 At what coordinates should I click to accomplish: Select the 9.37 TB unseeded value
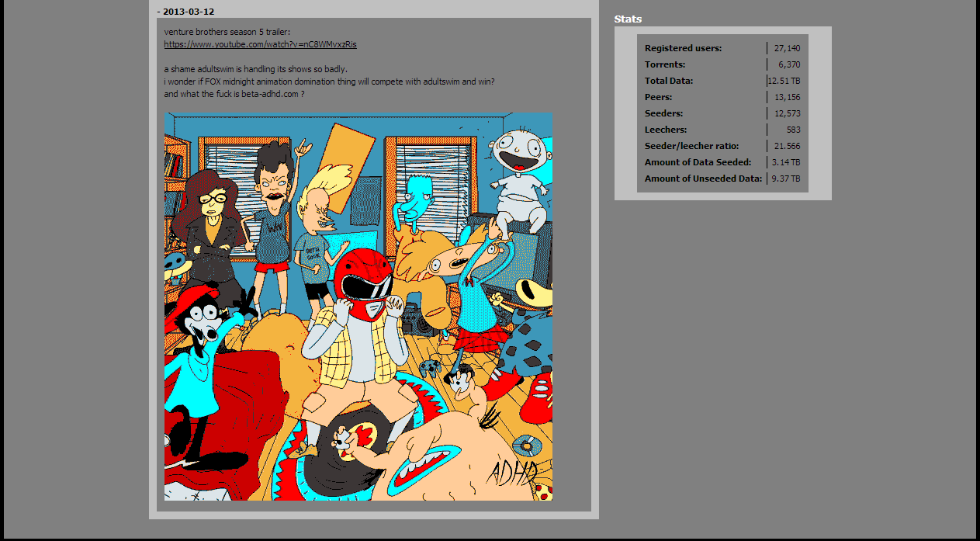coord(786,179)
